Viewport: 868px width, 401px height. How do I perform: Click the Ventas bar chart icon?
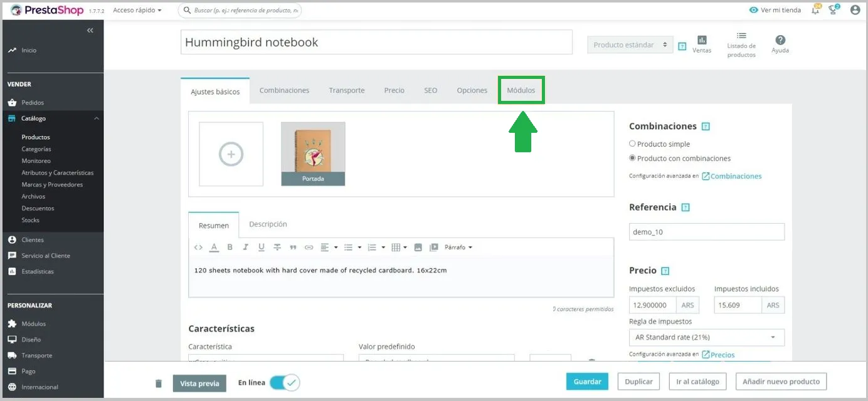pyautogui.click(x=702, y=40)
